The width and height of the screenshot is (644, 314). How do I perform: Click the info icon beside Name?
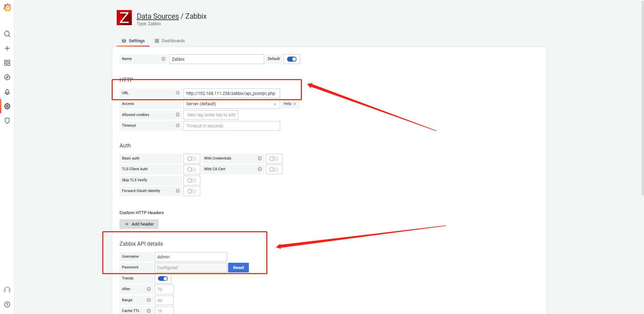pos(163,59)
